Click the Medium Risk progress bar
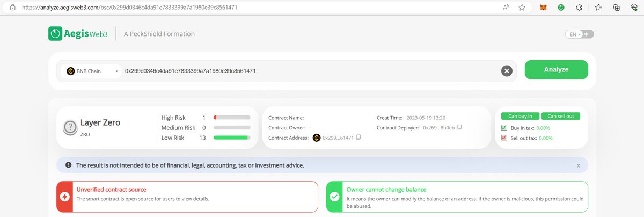This screenshot has width=644, height=217. (x=232, y=128)
